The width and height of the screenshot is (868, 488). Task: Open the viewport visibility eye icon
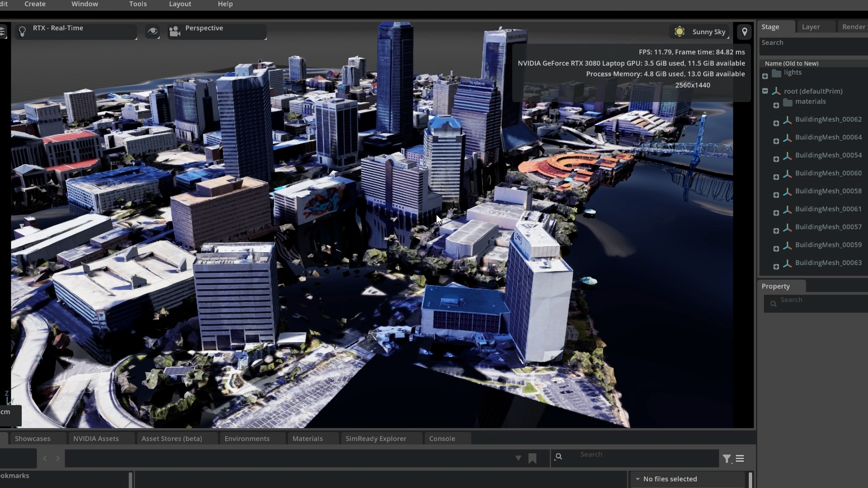click(152, 32)
